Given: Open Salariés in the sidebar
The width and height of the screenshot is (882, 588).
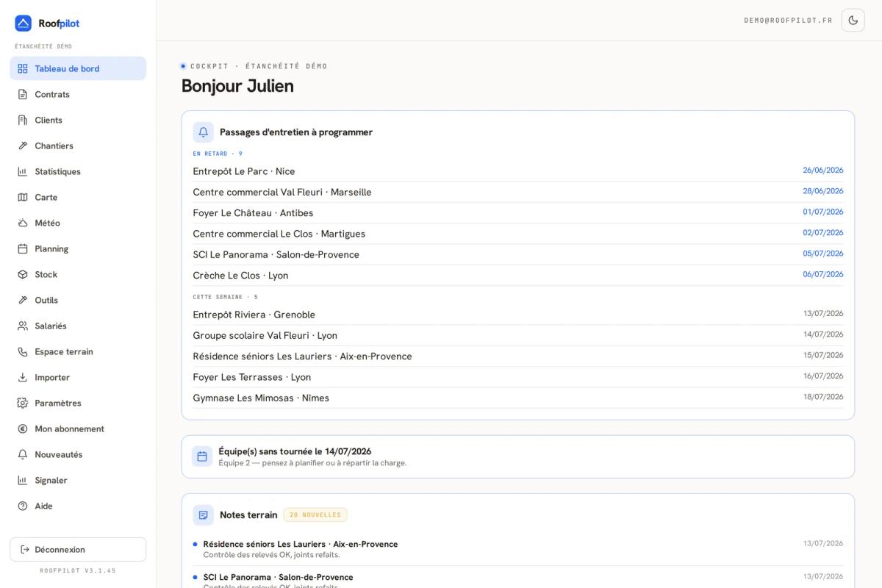Looking at the screenshot, I should (78, 326).
